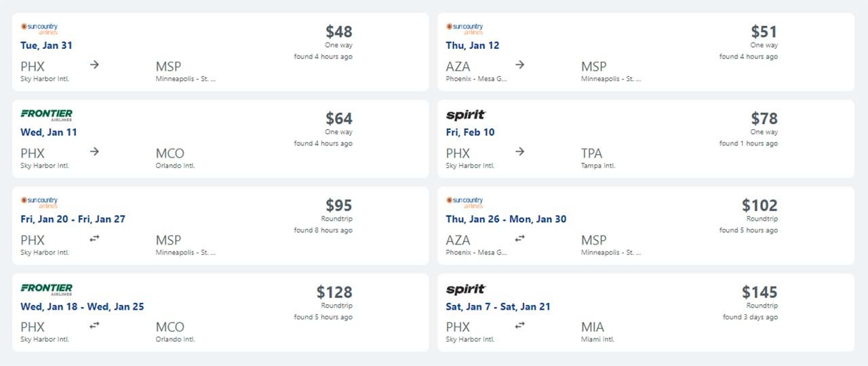Image resolution: width=868 pixels, height=366 pixels.
Task: Click Sat, Jan 7 - Sat, Jan 21 dates
Action: point(498,306)
